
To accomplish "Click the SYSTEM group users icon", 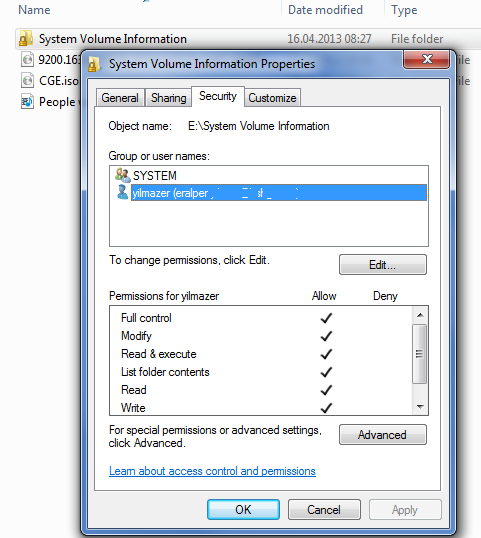I will pos(122,175).
